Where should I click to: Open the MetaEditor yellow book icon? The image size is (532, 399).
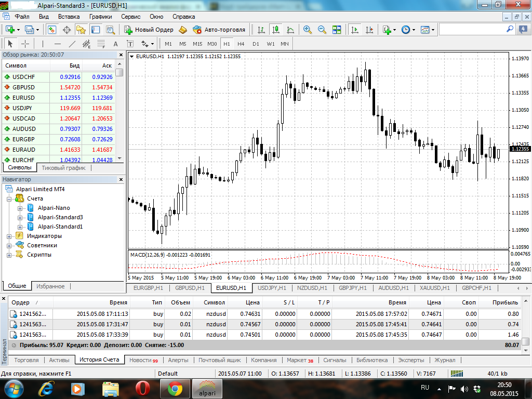(183, 30)
